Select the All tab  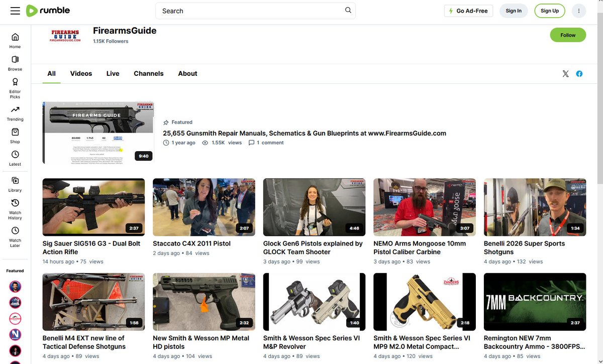pyautogui.click(x=51, y=73)
